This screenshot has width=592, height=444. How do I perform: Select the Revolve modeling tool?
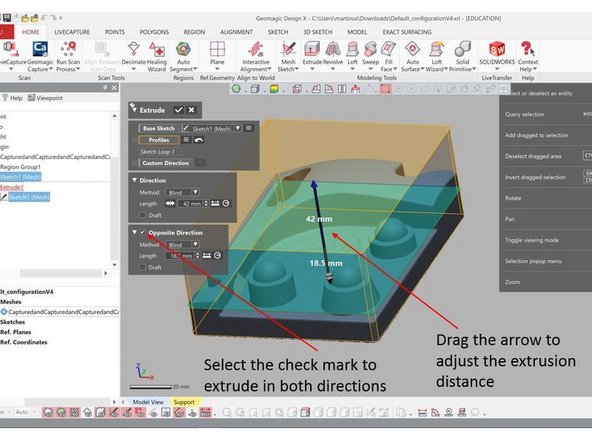(333, 53)
